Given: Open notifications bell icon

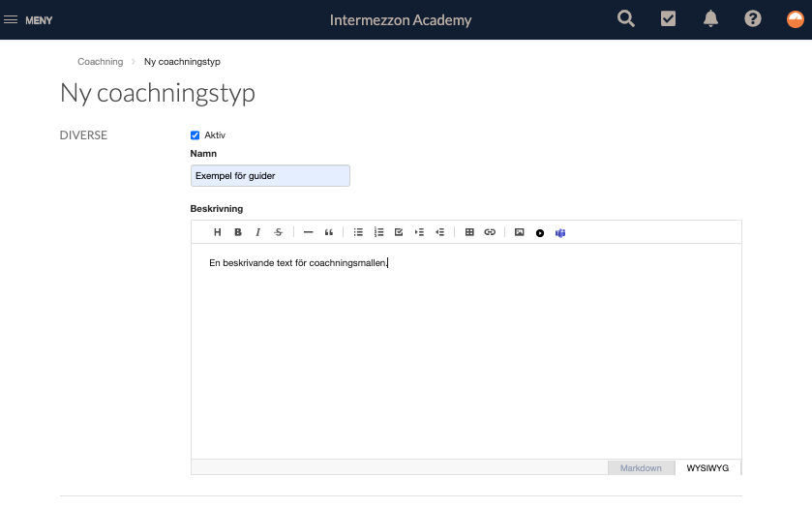Looking at the screenshot, I should (x=710, y=19).
